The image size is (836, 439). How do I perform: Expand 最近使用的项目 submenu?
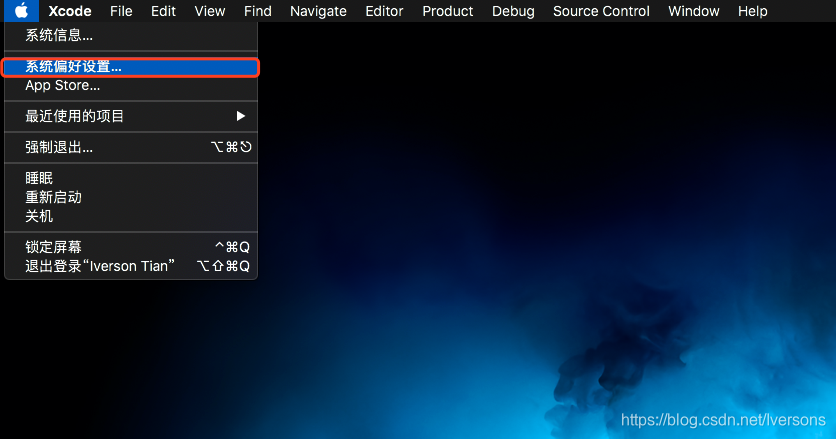[x=131, y=116]
